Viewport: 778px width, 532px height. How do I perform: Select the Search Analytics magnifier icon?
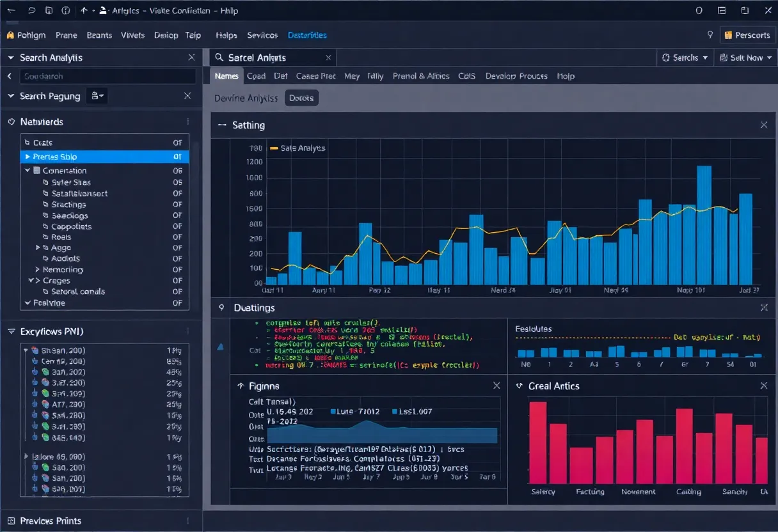(221, 57)
